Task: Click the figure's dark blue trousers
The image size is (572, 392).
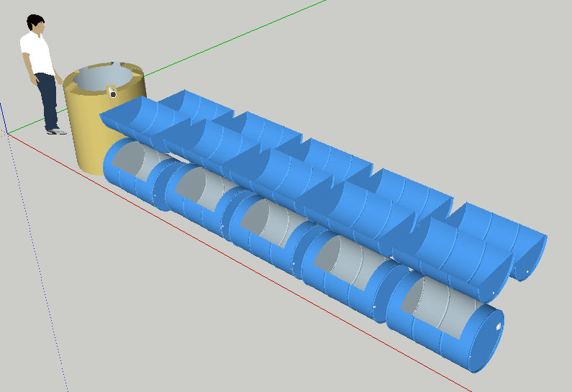Action: [47, 101]
